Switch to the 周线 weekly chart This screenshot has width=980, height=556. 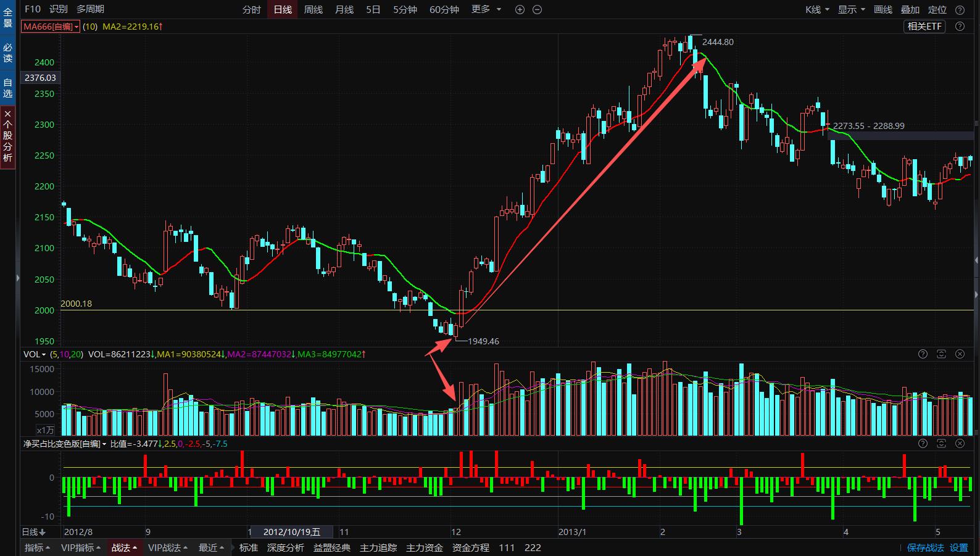[x=314, y=10]
